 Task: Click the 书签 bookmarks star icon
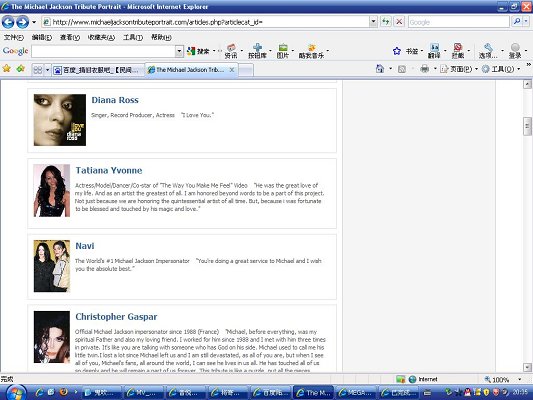pos(397,51)
